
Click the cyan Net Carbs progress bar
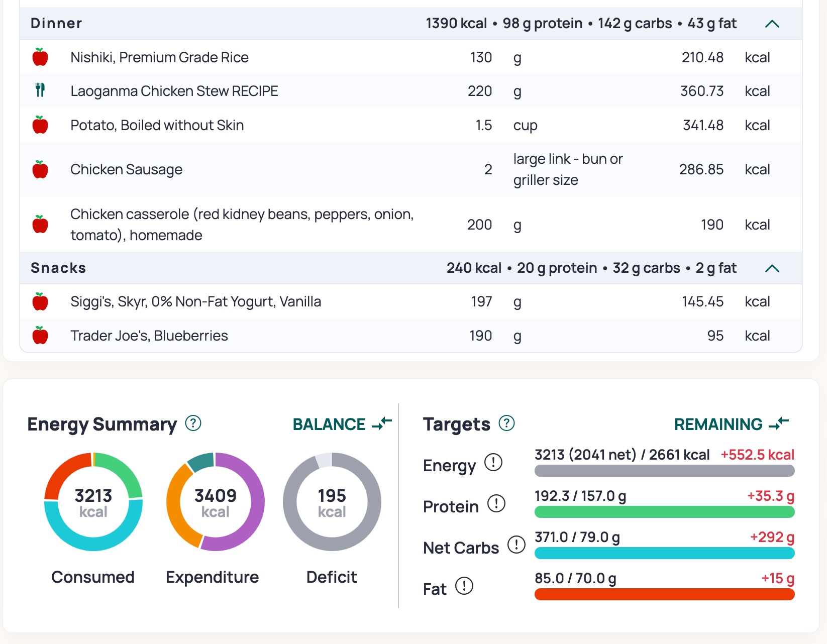(x=664, y=553)
